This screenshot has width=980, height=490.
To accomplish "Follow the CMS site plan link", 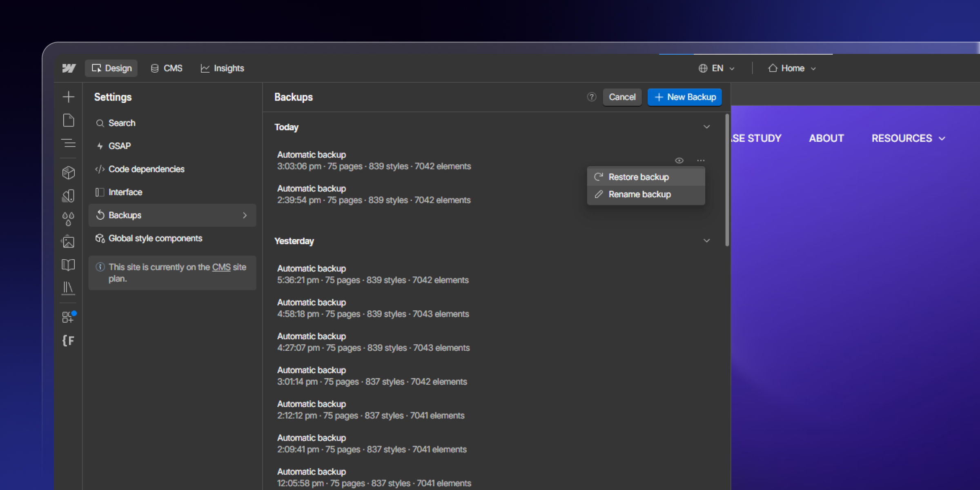I will (221, 267).
